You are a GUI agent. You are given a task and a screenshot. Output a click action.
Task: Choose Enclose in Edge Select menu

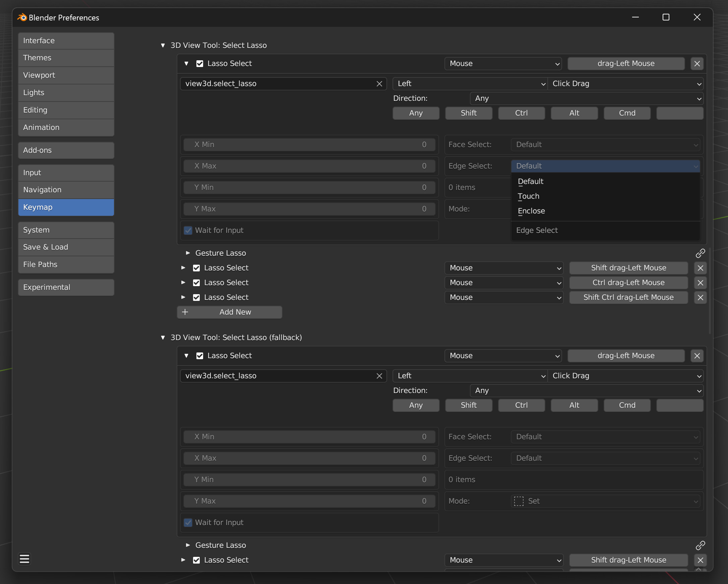532,211
